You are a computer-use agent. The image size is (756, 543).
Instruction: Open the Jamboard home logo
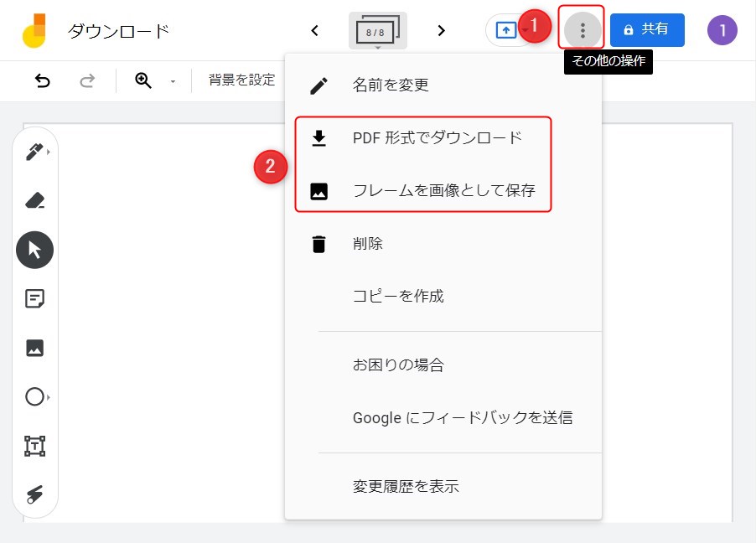34,30
